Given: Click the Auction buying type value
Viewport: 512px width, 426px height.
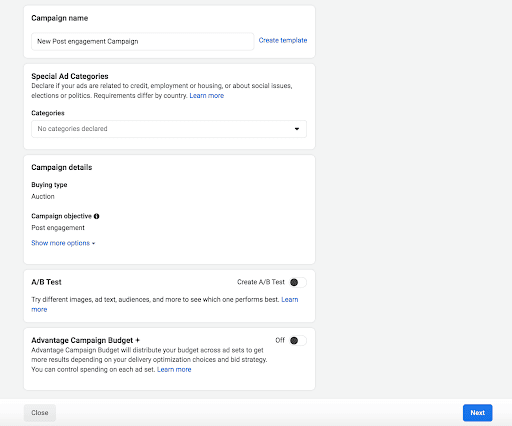Looking at the screenshot, I should [x=43, y=196].
